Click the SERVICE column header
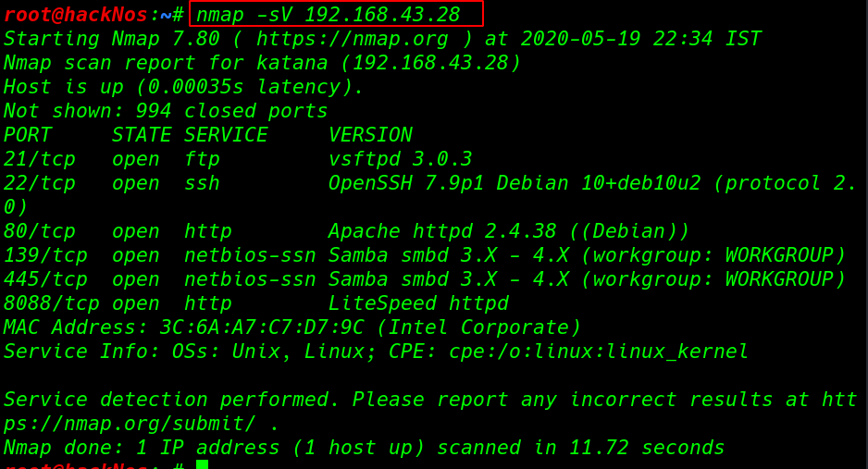 pos(226,135)
